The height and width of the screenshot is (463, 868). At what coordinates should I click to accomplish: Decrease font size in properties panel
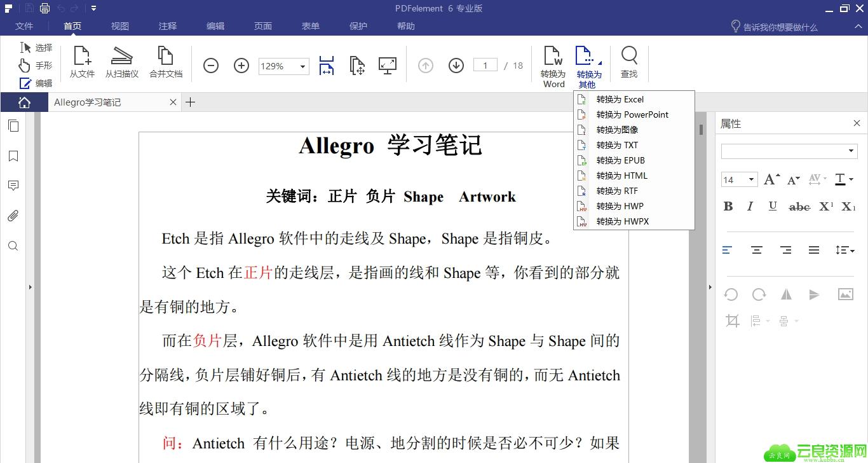pos(794,180)
